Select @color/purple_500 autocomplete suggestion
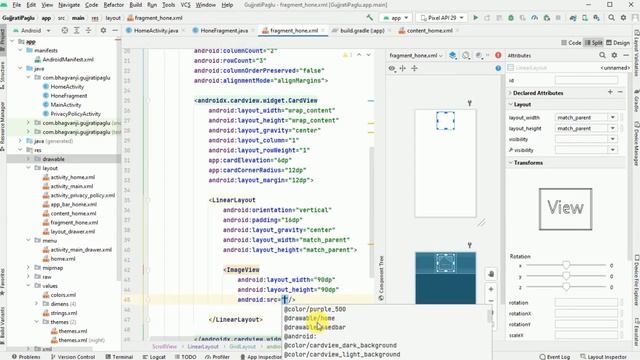The width and height of the screenshot is (640, 360). point(315,309)
